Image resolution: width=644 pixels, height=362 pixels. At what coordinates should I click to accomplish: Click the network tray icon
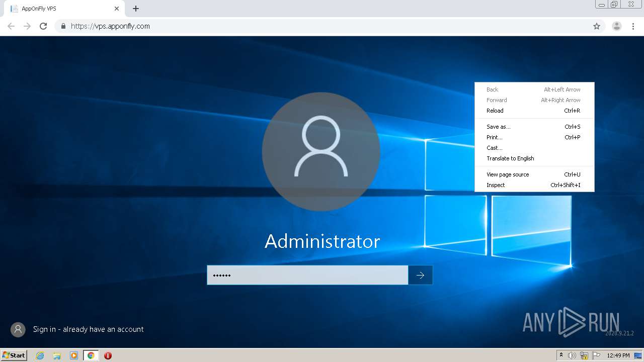tap(584, 355)
